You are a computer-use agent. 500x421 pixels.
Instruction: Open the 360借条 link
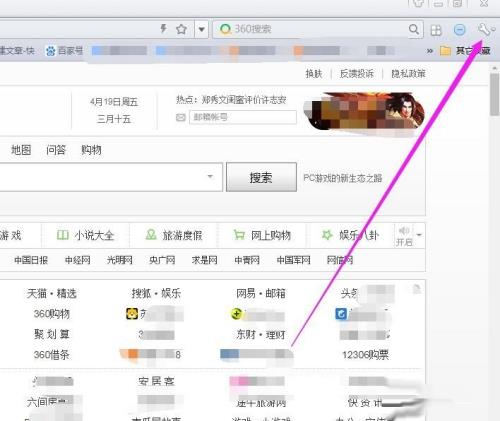(x=52, y=355)
